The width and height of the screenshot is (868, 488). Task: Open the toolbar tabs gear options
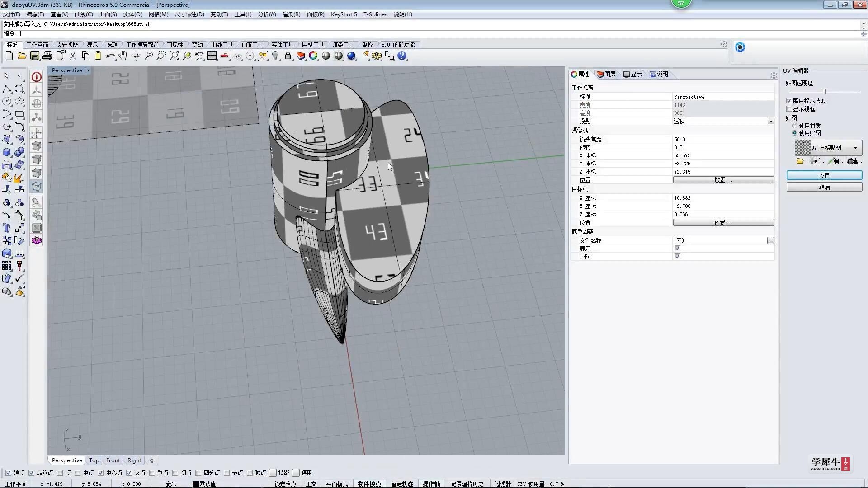pyautogui.click(x=724, y=44)
